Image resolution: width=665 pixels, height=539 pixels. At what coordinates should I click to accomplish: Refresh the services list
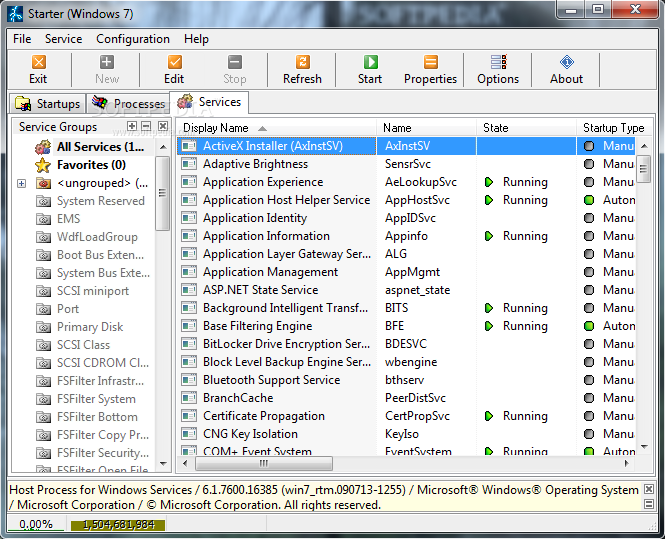pos(302,70)
